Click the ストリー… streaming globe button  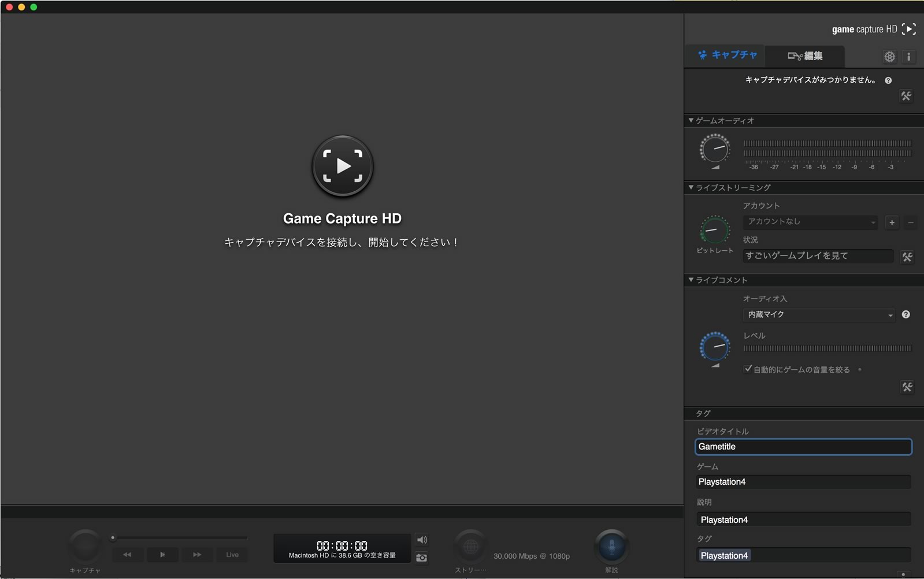pyautogui.click(x=470, y=546)
